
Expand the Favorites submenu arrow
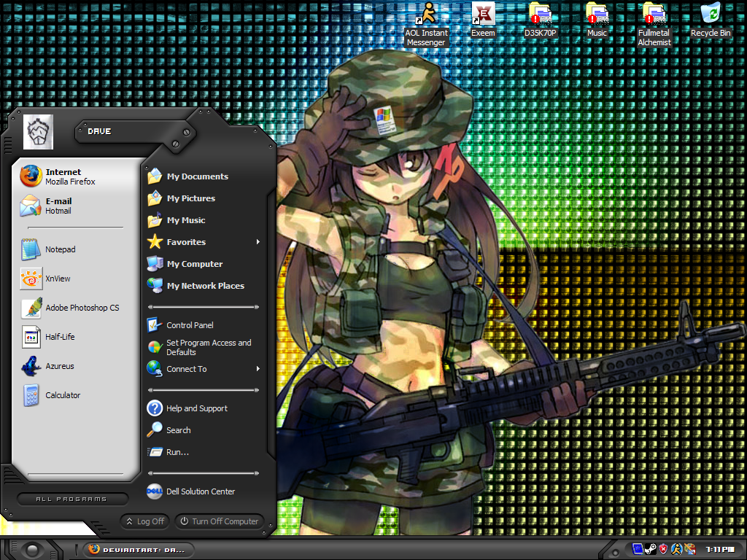258,242
